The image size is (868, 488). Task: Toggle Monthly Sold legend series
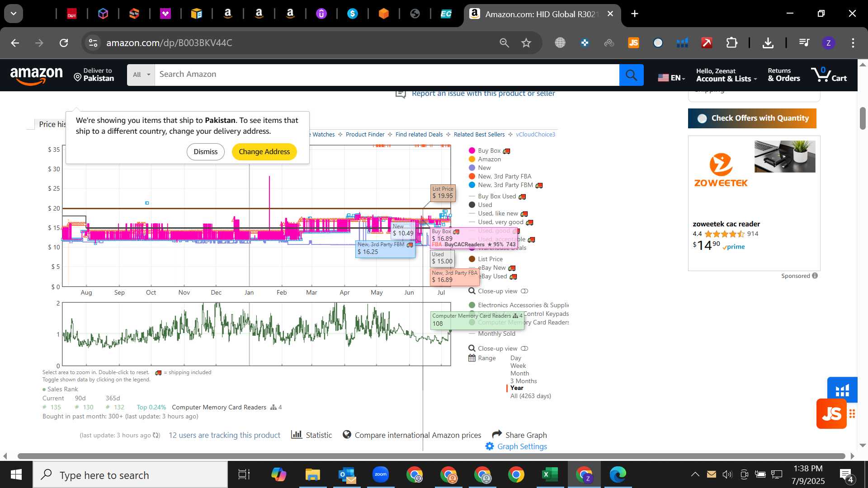(492, 334)
